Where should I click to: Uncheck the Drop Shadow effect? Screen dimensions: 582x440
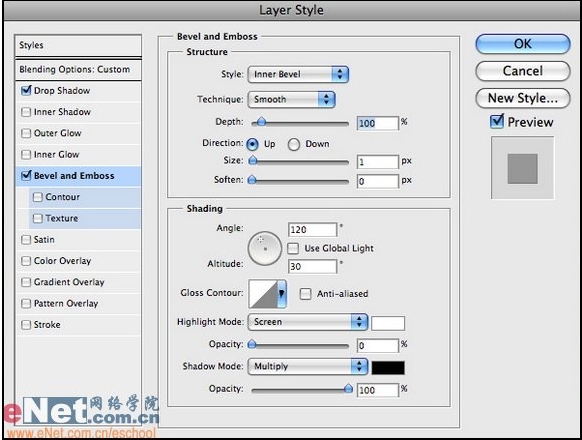[x=26, y=90]
